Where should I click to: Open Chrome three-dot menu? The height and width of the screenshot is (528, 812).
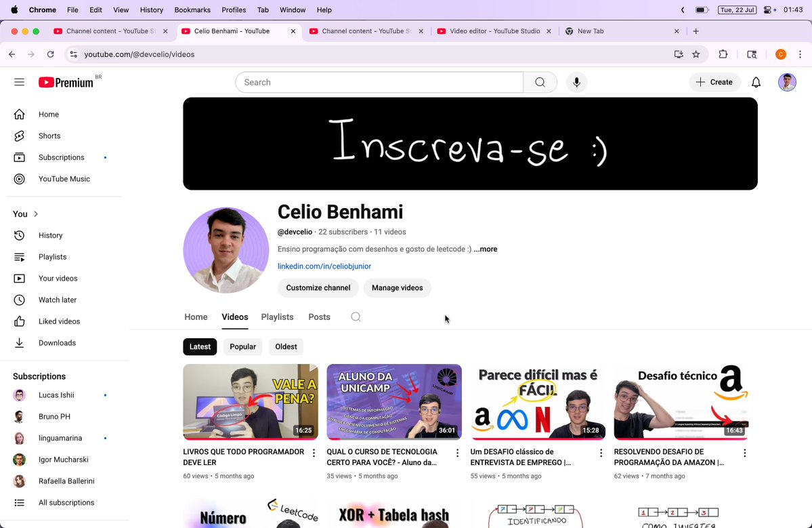pos(800,54)
